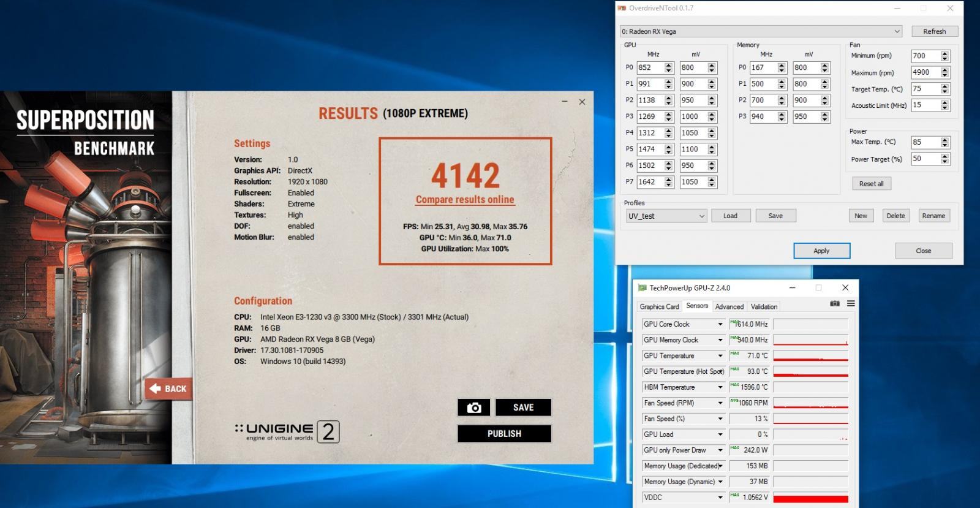Click the SAVE button in Superposition results

pos(523,408)
